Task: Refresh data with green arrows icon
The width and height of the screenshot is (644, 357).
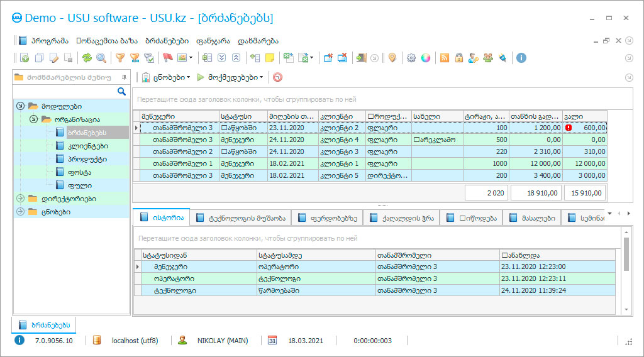Action: tap(87, 58)
